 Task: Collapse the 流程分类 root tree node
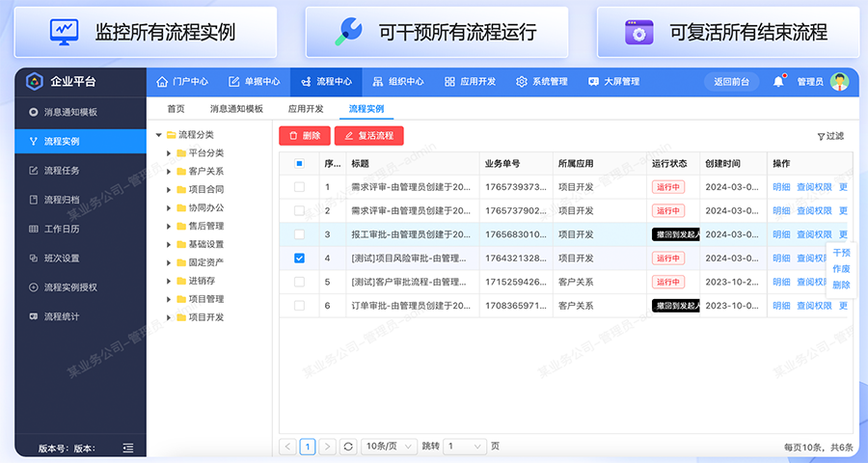tap(158, 135)
